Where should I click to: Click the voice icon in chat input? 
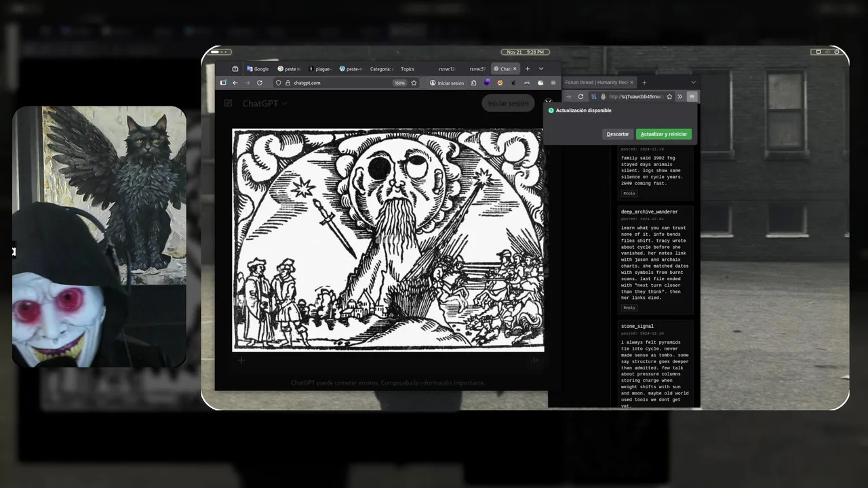(x=535, y=361)
